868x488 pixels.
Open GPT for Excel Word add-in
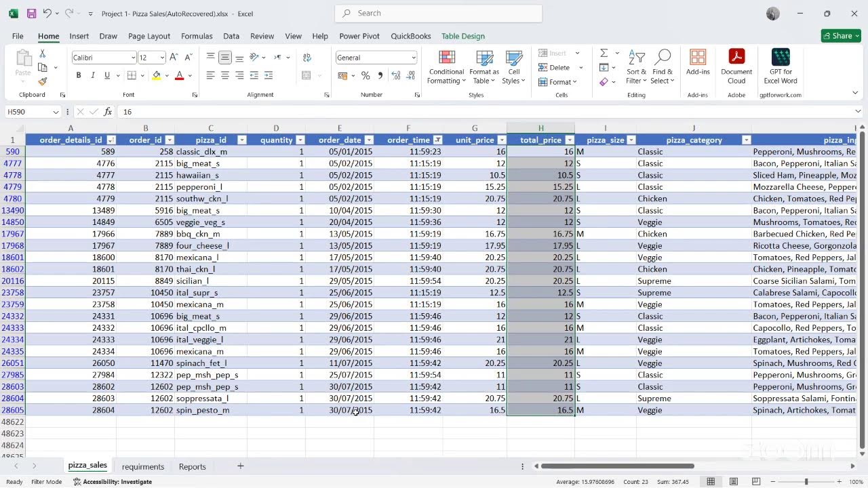point(781,67)
